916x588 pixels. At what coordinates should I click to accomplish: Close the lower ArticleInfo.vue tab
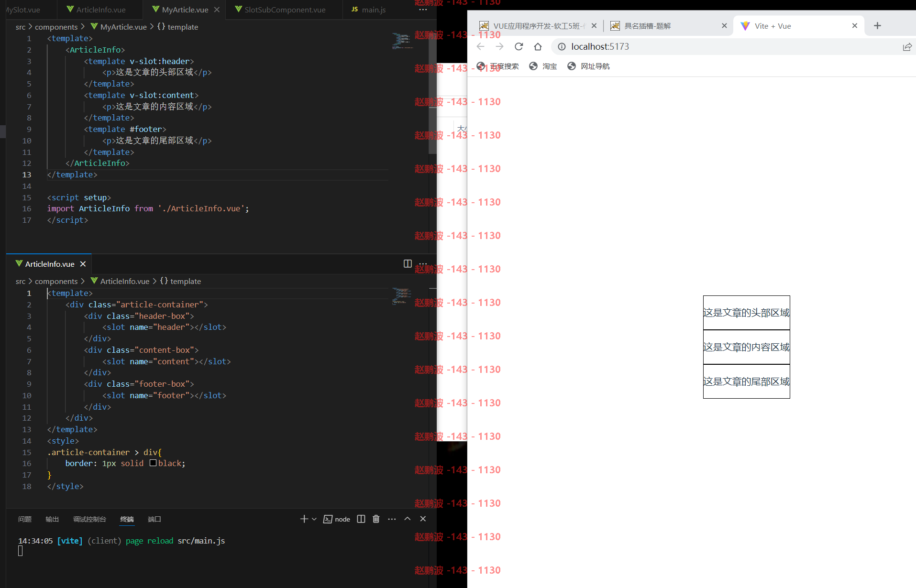pyautogui.click(x=83, y=264)
